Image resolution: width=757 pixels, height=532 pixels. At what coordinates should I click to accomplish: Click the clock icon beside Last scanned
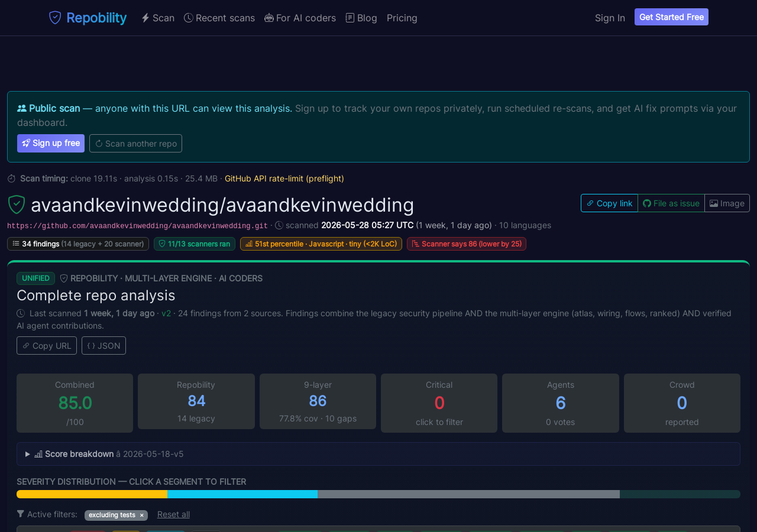click(21, 313)
